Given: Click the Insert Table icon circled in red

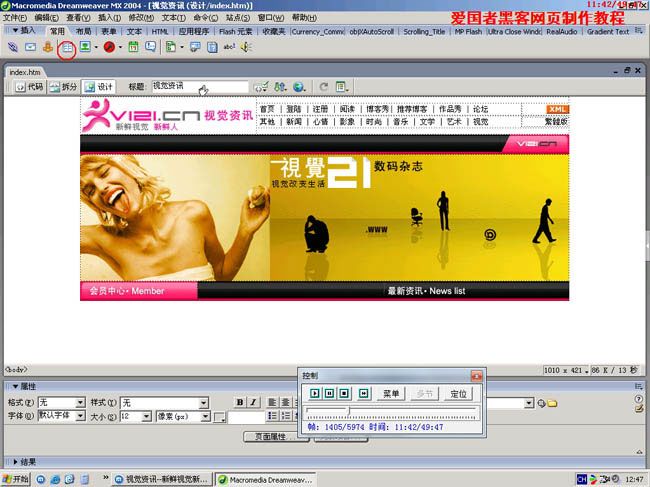Looking at the screenshot, I should coord(67,47).
